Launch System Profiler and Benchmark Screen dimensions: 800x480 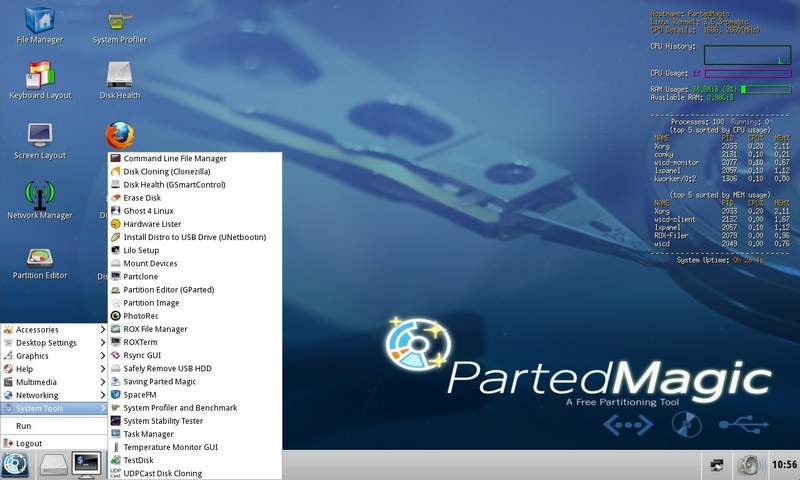click(x=195, y=408)
